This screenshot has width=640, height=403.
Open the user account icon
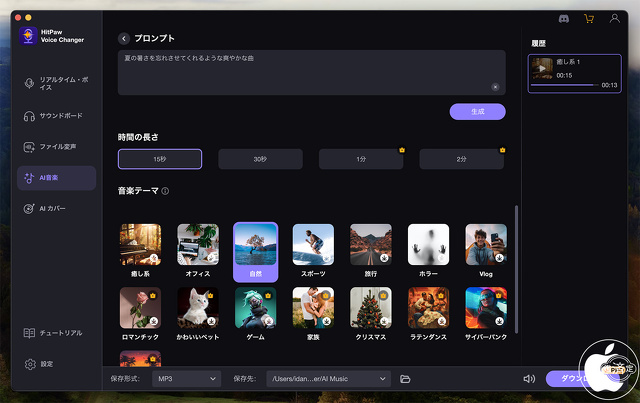point(614,18)
